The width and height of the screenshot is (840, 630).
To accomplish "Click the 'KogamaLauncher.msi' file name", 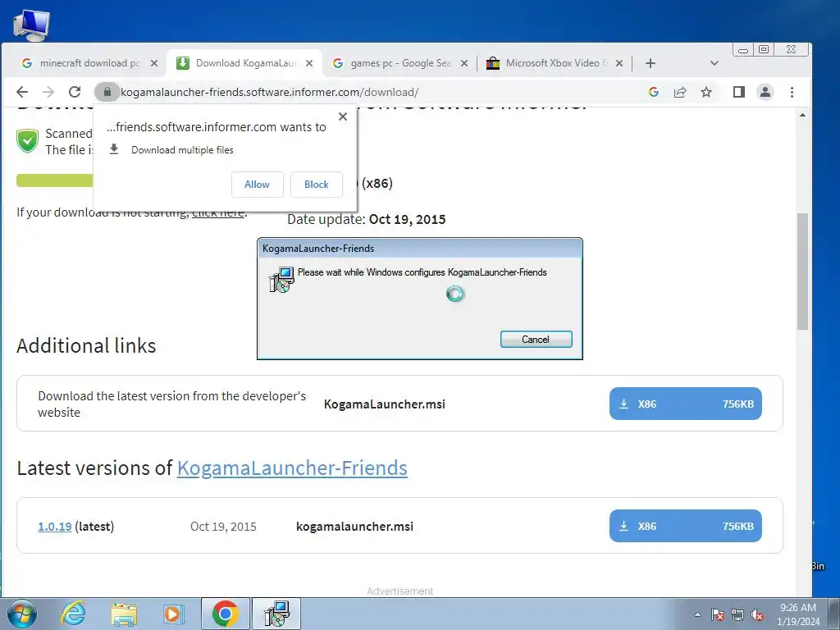I will pyautogui.click(x=385, y=404).
